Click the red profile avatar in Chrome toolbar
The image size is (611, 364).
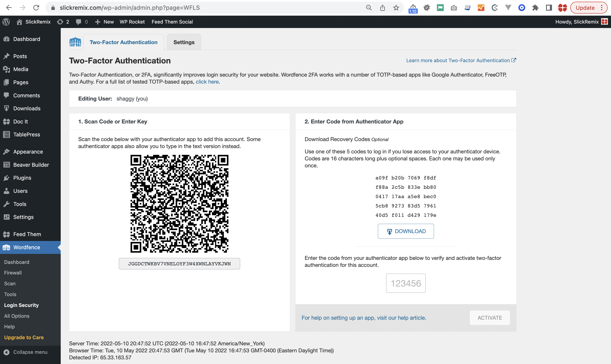562,8
